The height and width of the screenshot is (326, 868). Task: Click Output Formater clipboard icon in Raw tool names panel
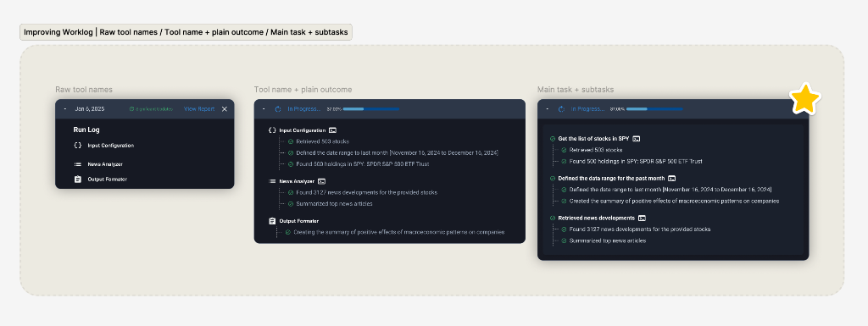[77, 179]
